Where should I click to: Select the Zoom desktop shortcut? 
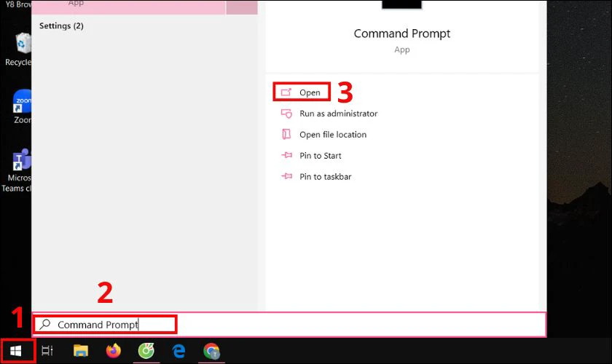pyautogui.click(x=21, y=107)
